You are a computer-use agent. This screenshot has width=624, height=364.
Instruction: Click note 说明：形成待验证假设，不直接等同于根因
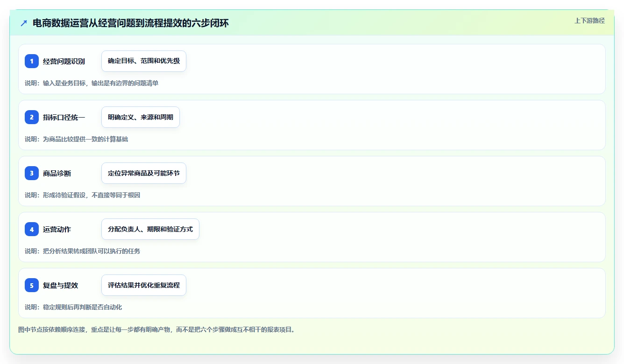82,195
